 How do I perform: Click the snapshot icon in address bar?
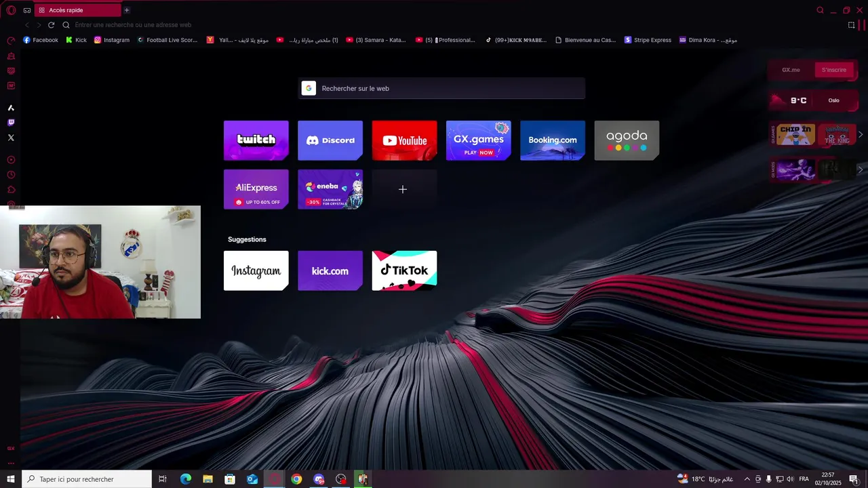tap(851, 25)
